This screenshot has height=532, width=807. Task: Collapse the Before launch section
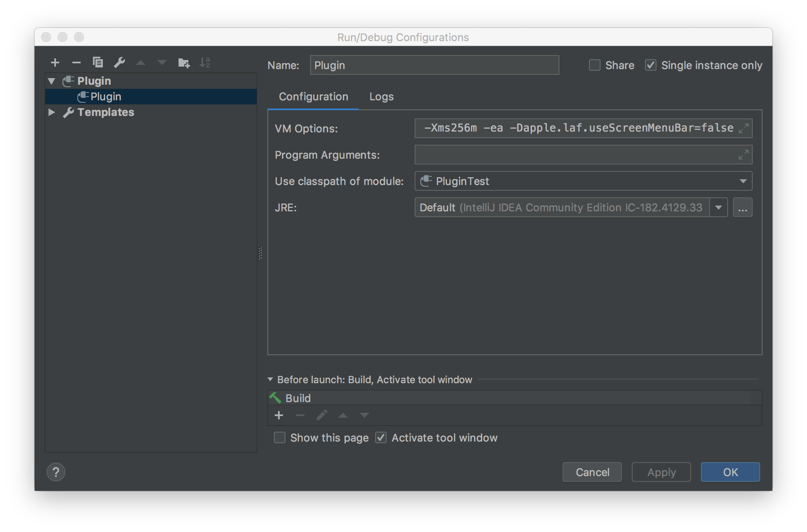(270, 379)
